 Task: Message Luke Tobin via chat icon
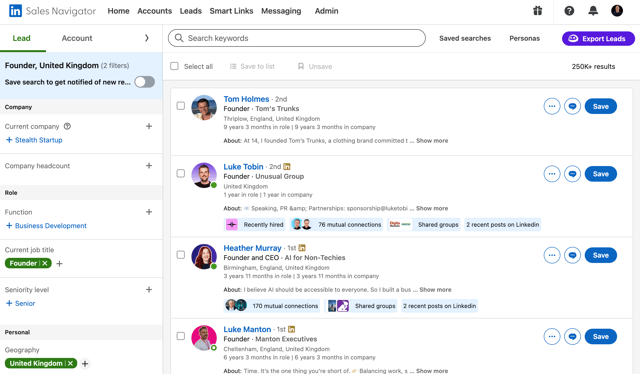(x=572, y=174)
